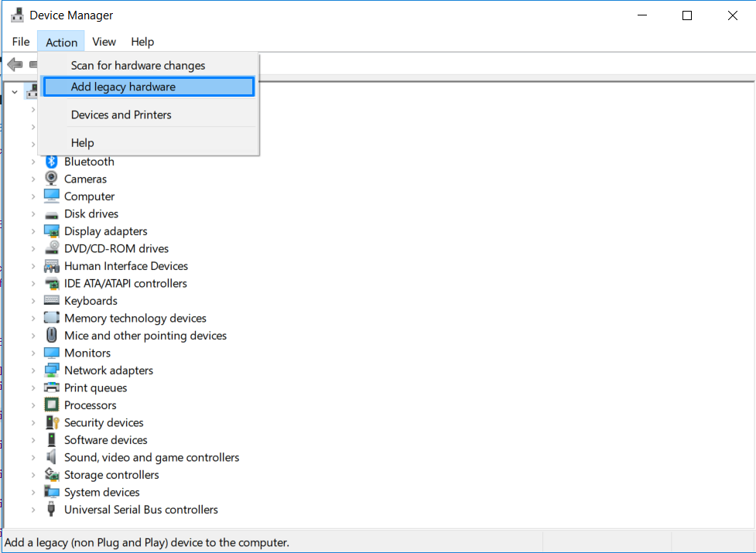Select Human Interface Devices label
Screen dimensions: 756x553
(x=126, y=266)
